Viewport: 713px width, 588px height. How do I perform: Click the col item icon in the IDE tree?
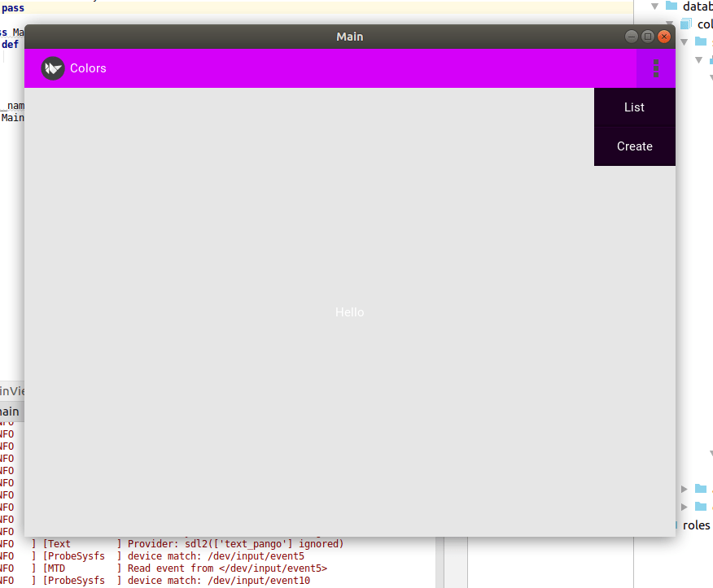click(x=686, y=24)
